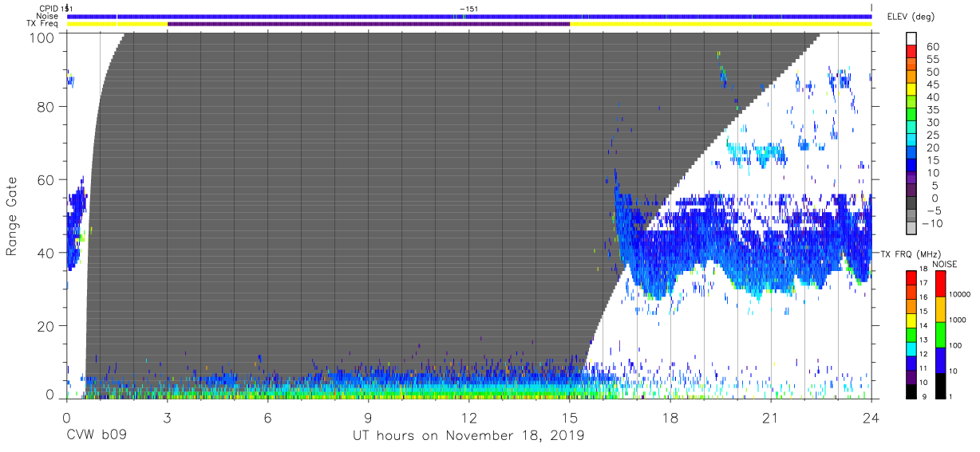Click the "10000" label on the NOISE colorbar
Image resolution: width=980 pixels, height=452 pixels.
pyautogui.click(x=960, y=294)
